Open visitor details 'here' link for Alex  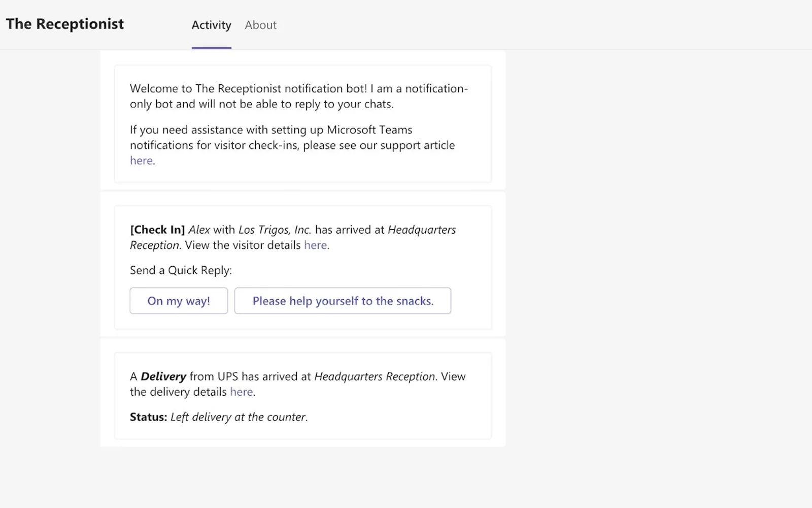pyautogui.click(x=315, y=245)
